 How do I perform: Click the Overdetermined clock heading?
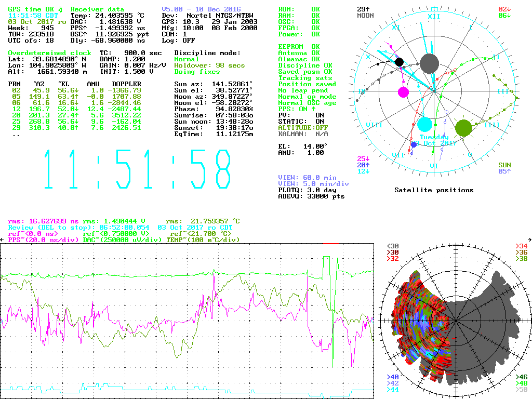coord(49,53)
